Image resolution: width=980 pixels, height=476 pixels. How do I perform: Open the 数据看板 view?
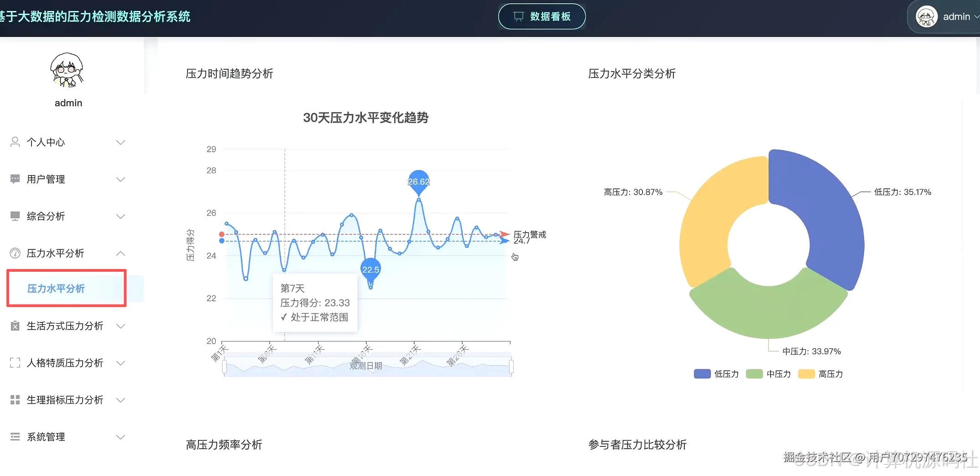click(542, 16)
